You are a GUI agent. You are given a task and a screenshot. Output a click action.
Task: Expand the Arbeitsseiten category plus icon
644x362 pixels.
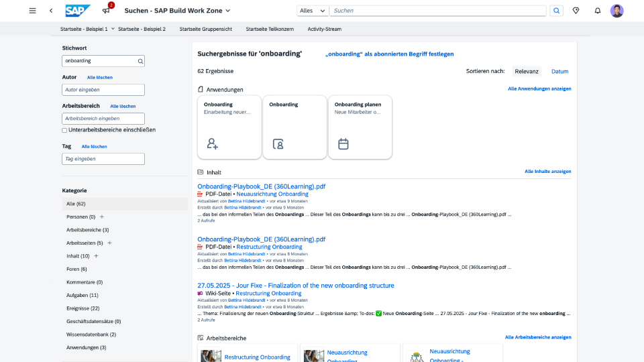click(109, 243)
